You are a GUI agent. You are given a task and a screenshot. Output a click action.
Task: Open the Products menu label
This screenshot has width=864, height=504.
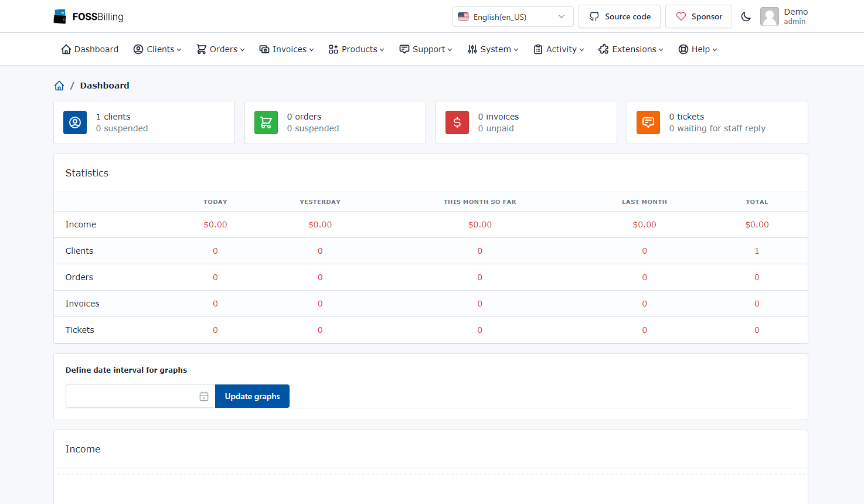pyautogui.click(x=359, y=49)
